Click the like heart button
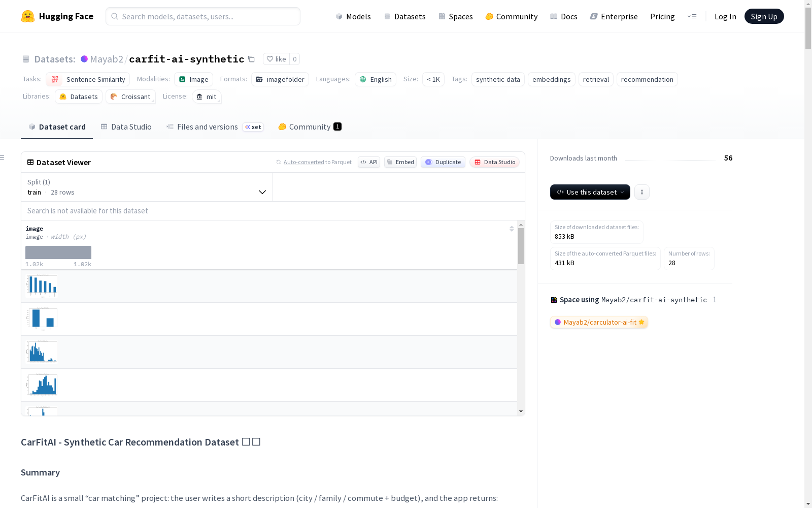Image resolution: width=812 pixels, height=508 pixels. point(277,59)
